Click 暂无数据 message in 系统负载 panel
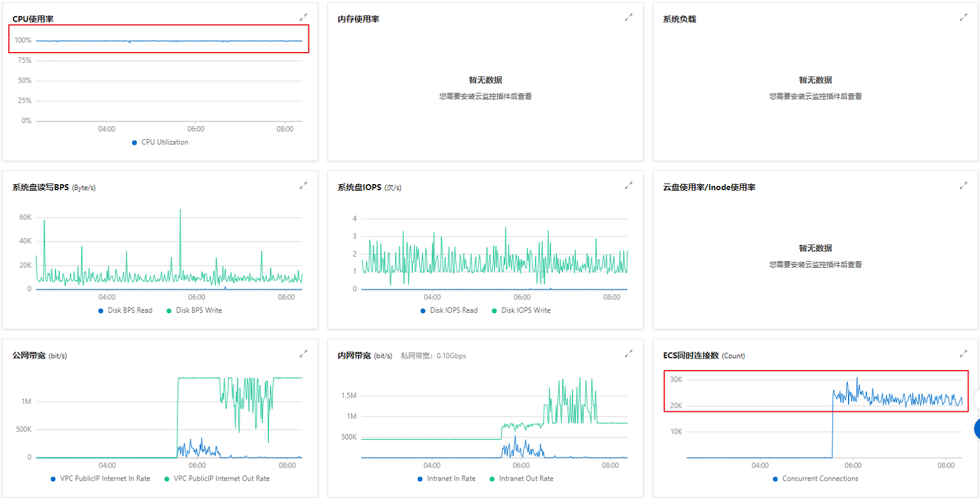980x498 pixels. (816, 80)
